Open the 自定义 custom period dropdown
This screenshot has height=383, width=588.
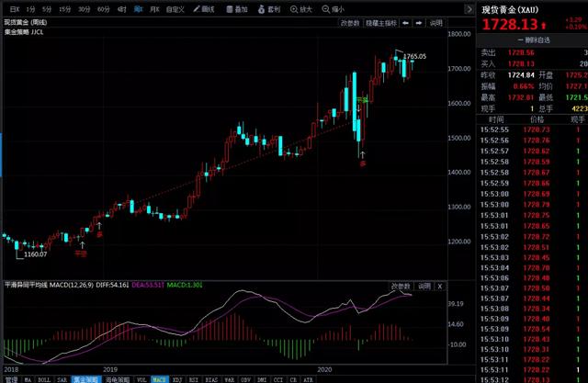pos(172,8)
